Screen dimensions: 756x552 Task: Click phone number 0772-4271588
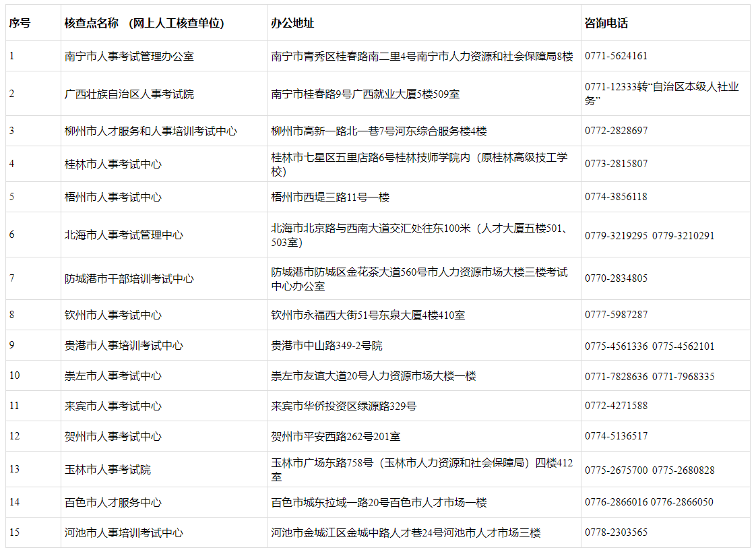point(616,406)
